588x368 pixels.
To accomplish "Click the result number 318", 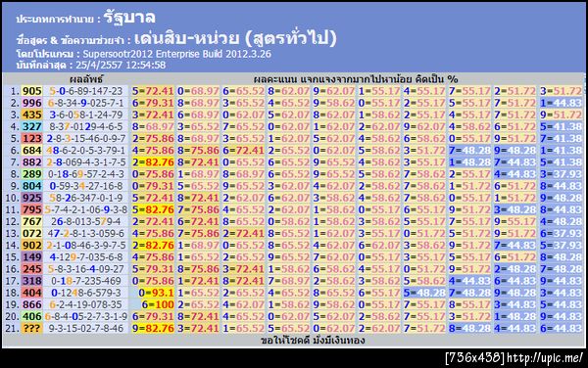I will tap(31, 281).
